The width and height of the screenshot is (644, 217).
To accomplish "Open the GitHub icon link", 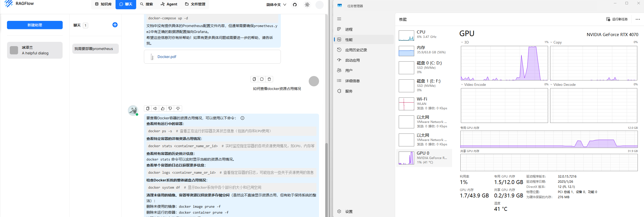I will (295, 5).
